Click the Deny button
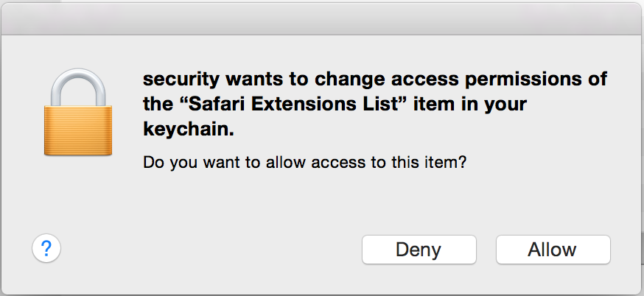This screenshot has height=296, width=644. [x=419, y=249]
